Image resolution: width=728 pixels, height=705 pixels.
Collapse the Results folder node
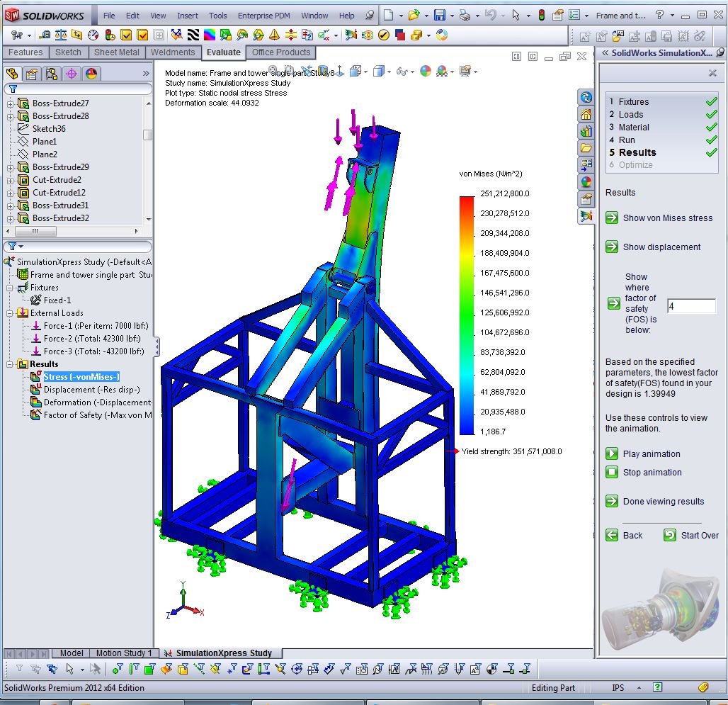[9, 365]
